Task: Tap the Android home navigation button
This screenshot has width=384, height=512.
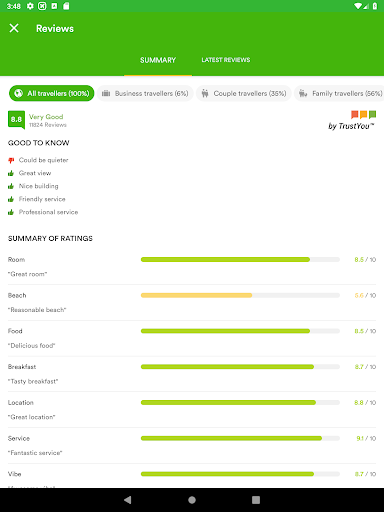Action: coord(192,500)
